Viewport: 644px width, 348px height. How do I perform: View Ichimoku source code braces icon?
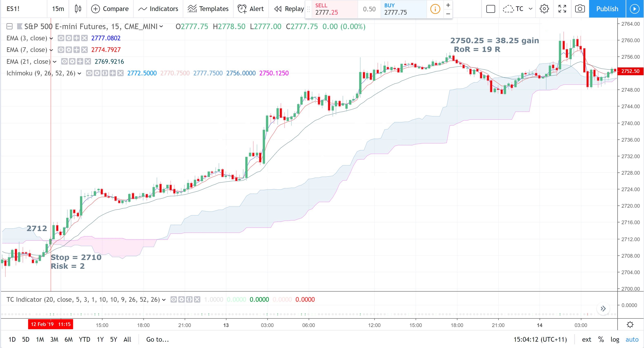[x=105, y=73]
